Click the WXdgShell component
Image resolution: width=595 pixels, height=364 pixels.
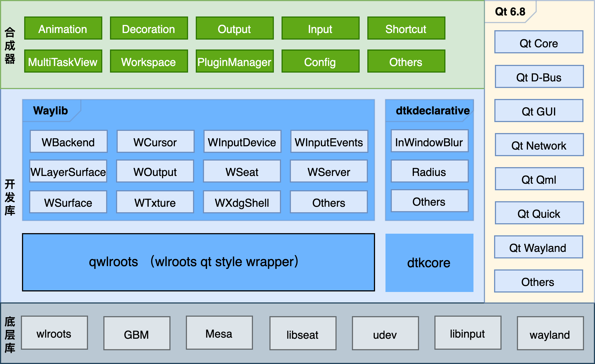coord(242,202)
